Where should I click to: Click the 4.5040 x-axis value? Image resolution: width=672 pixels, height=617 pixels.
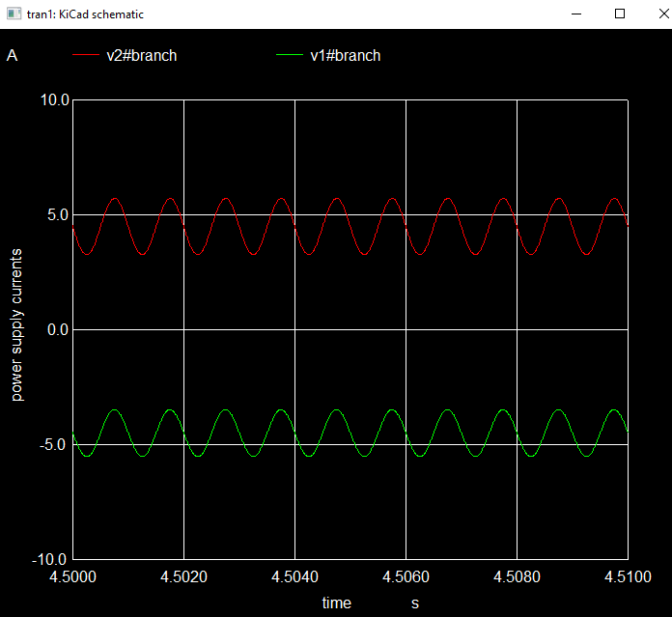tap(294, 576)
